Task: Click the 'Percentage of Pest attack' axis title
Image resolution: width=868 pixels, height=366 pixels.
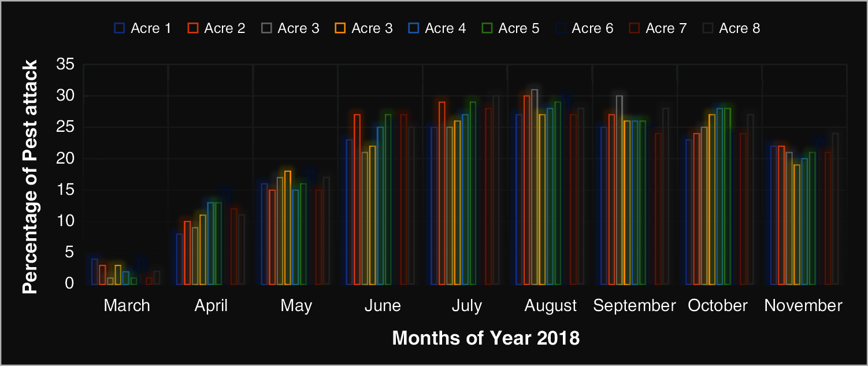Action: click(x=30, y=176)
